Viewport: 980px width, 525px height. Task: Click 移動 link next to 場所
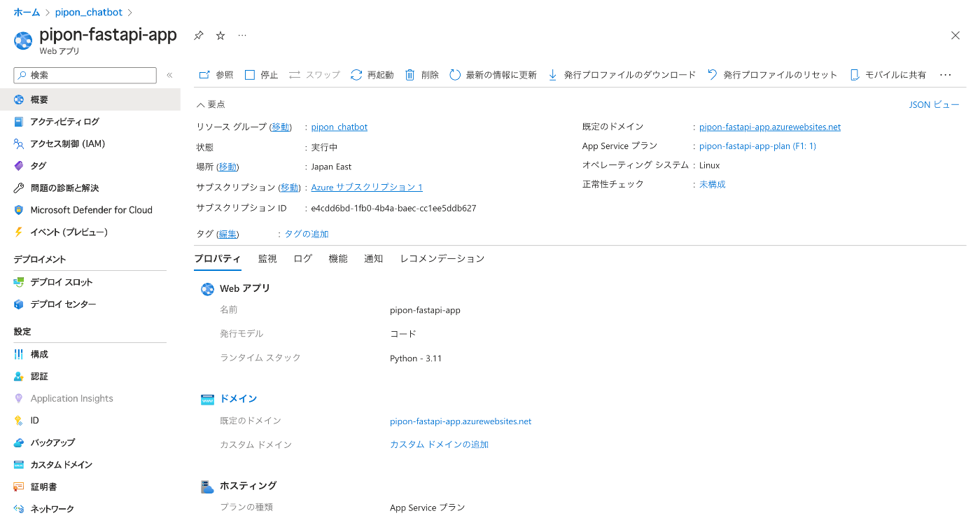pos(227,167)
